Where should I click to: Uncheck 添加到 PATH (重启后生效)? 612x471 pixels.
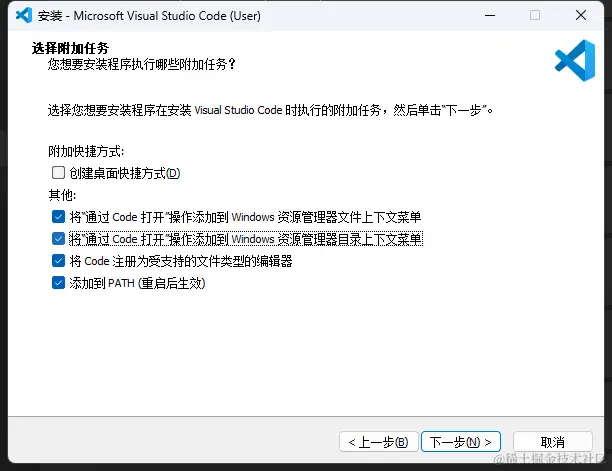pos(58,283)
